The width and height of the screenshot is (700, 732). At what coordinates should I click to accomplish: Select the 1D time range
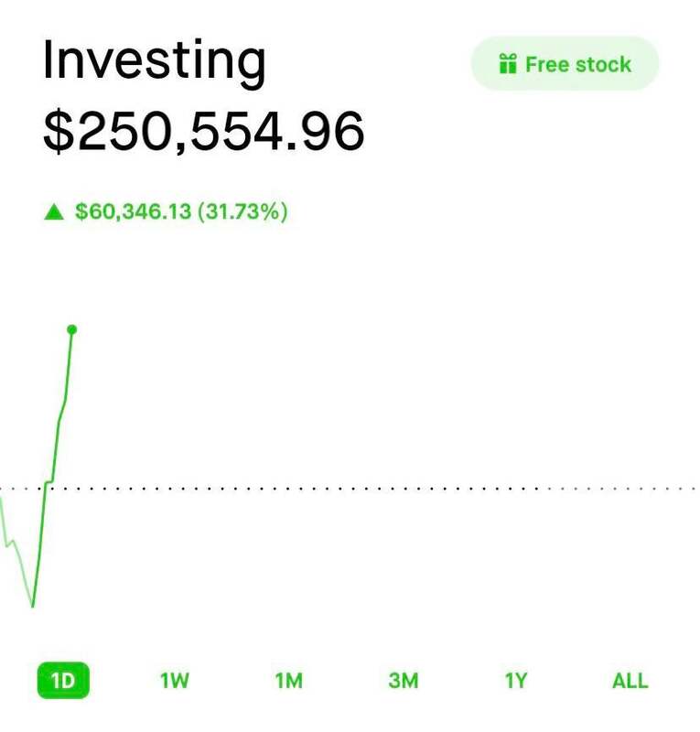tap(63, 680)
